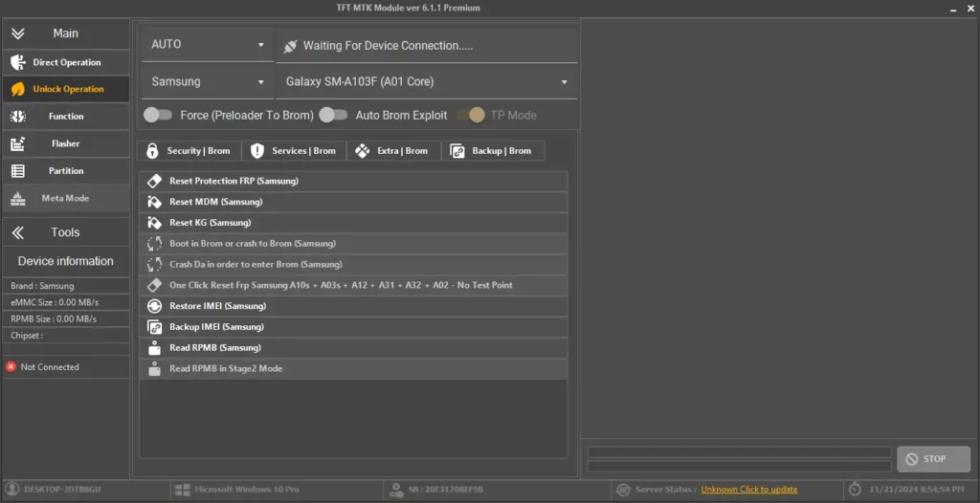Select Read RPMB in Stage2 Mode

pyautogui.click(x=354, y=369)
